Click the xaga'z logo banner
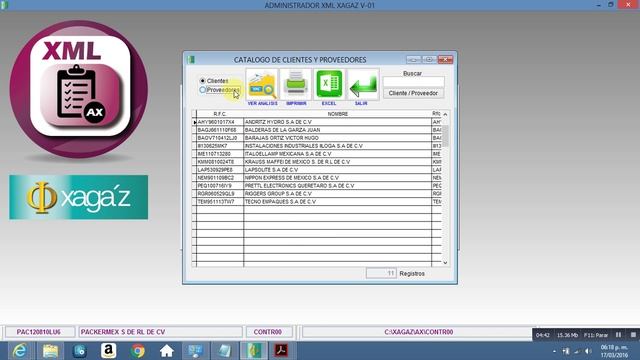 click(x=78, y=197)
